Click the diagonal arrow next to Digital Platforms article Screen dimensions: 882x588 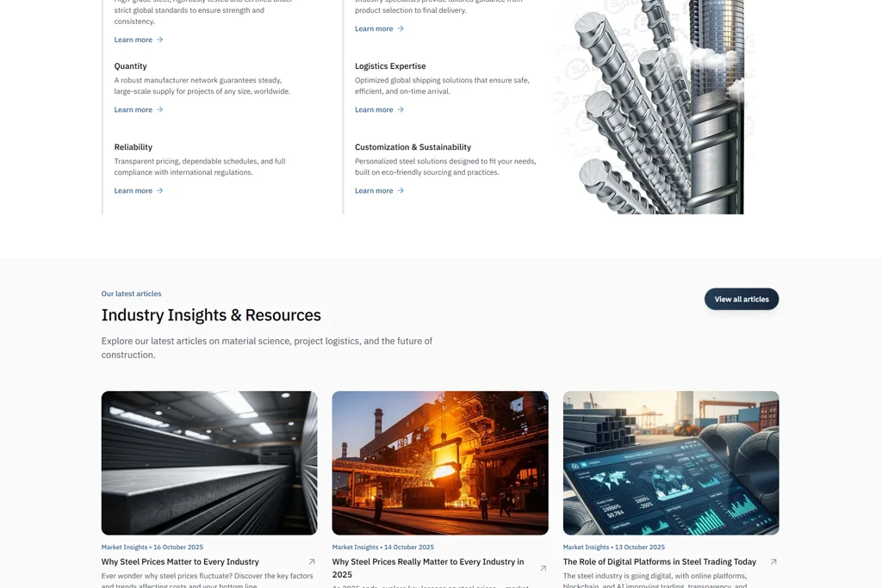[x=773, y=561]
